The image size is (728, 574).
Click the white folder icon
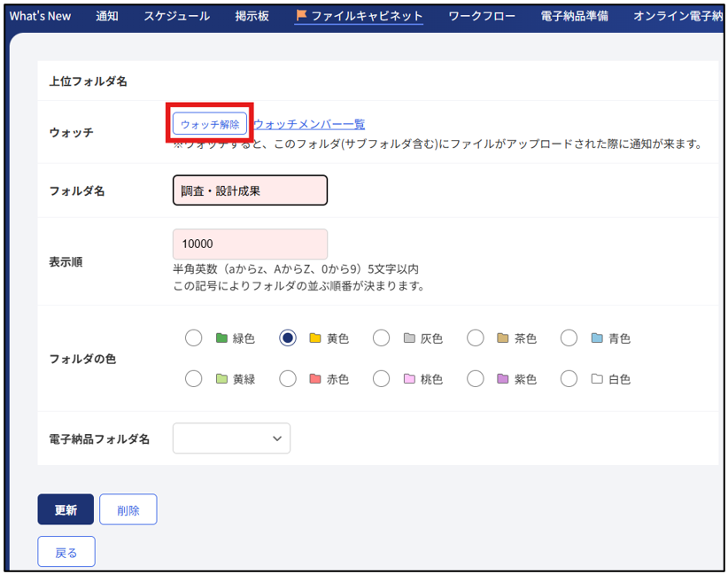(597, 379)
